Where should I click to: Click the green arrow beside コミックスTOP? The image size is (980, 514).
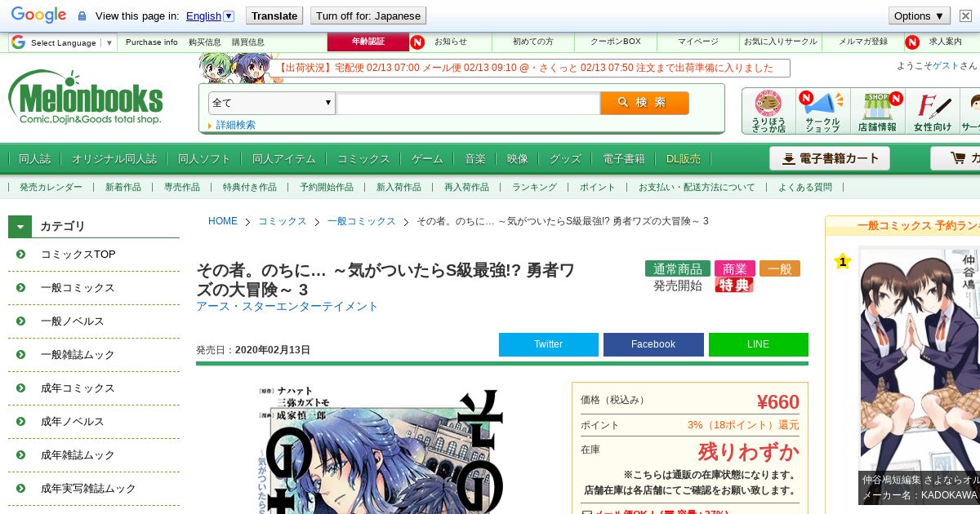pyautogui.click(x=20, y=255)
